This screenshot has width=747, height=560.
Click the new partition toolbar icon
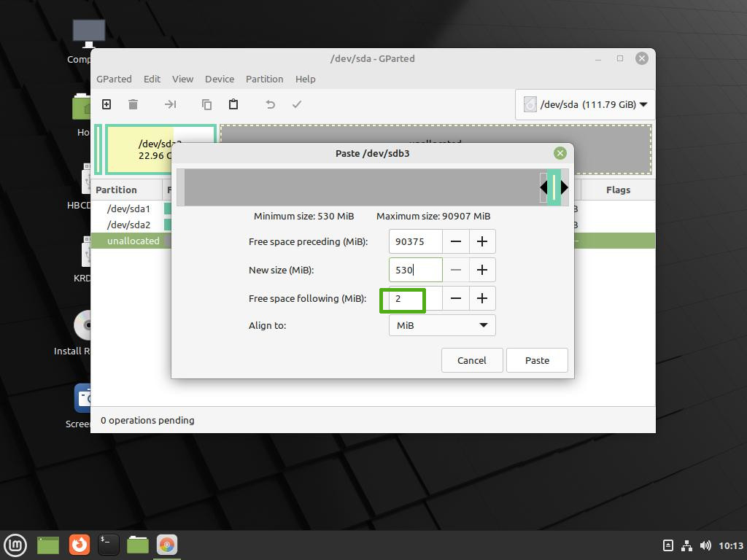[x=107, y=104]
